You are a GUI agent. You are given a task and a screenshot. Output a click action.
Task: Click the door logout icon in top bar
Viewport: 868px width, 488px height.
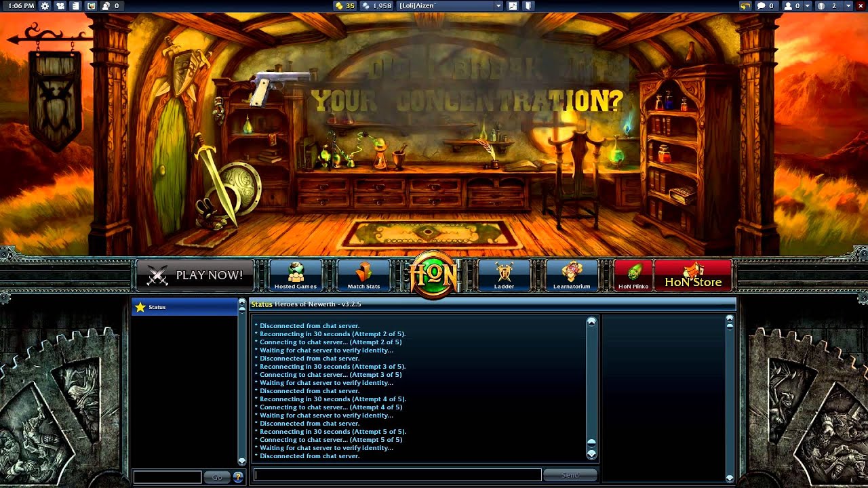[x=529, y=5]
